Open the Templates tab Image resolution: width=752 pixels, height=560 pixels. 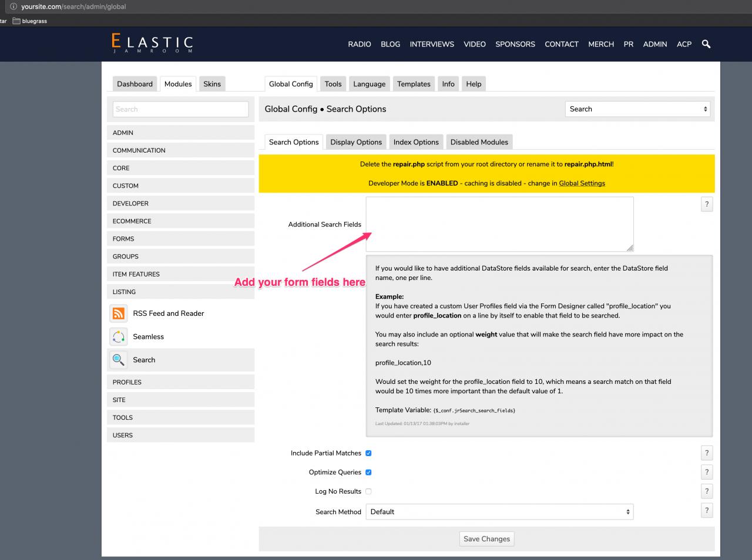pos(414,84)
